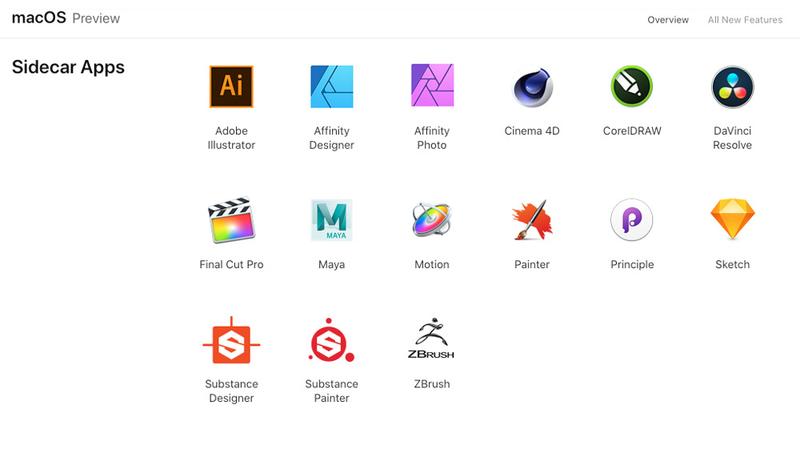Open the Affinity Photo icon

click(x=432, y=85)
